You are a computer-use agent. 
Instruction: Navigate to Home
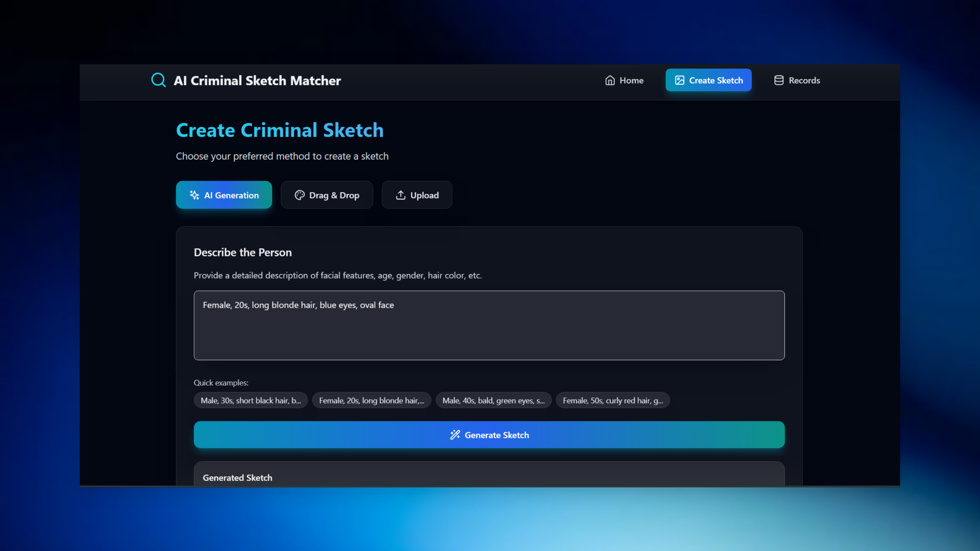[x=624, y=80]
